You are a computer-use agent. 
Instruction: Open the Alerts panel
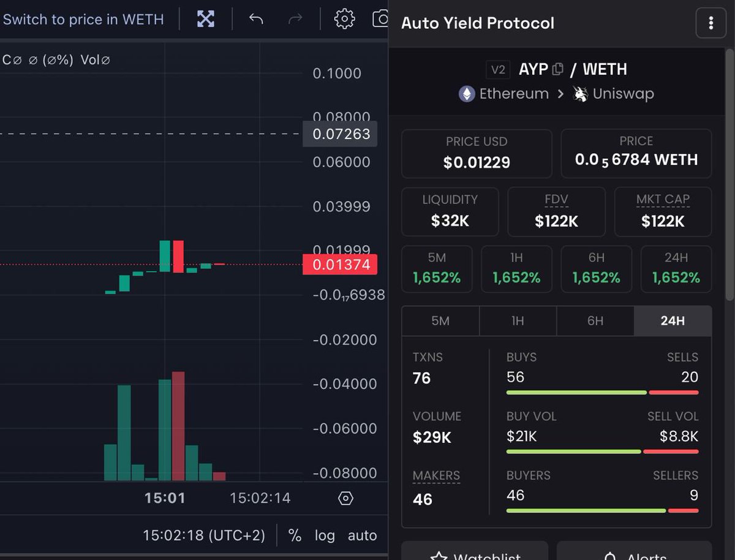[x=635, y=555]
